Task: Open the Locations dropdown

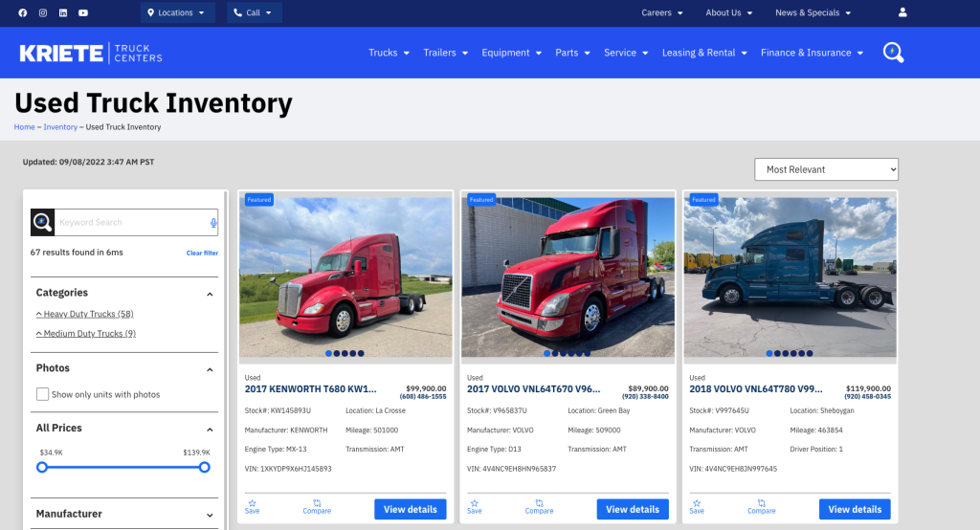Action: point(177,12)
